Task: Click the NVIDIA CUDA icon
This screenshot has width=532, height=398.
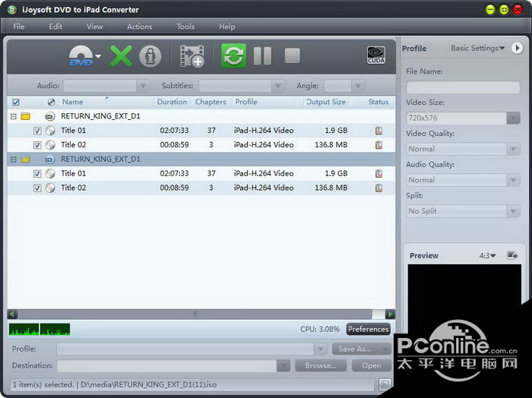Action: click(x=376, y=55)
